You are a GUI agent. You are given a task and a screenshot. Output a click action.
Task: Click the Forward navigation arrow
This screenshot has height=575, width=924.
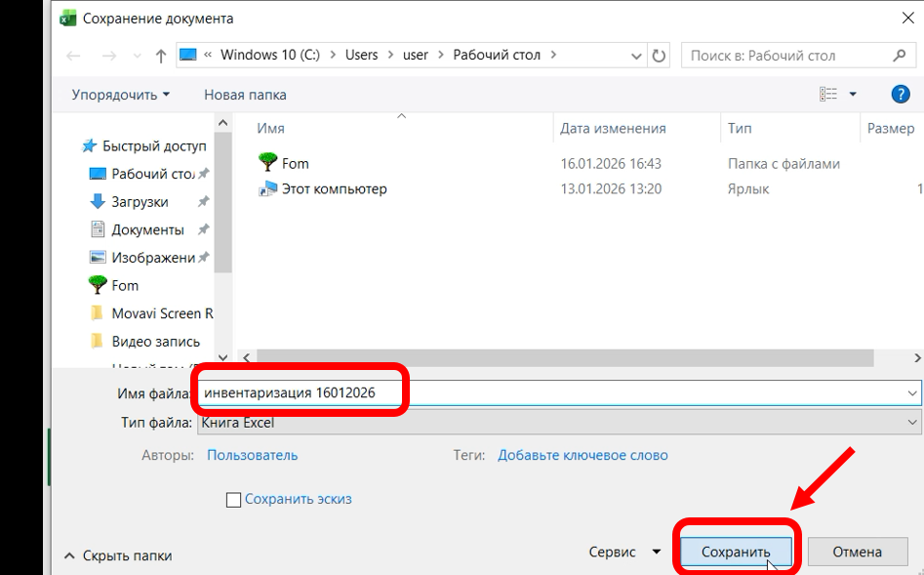pos(109,56)
